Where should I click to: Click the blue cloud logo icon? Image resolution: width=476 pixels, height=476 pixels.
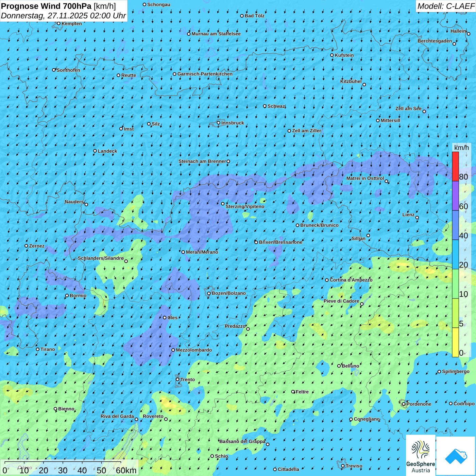click(x=456, y=456)
